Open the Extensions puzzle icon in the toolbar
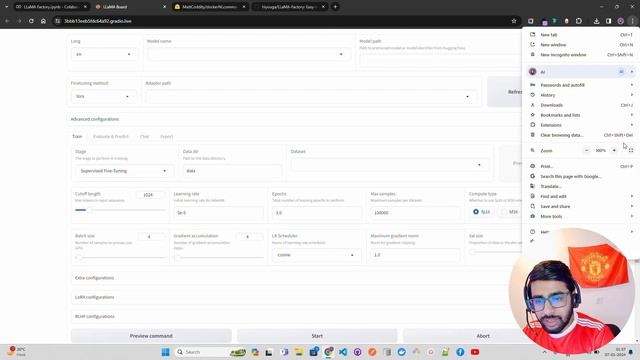The image size is (640, 360). click(579, 21)
